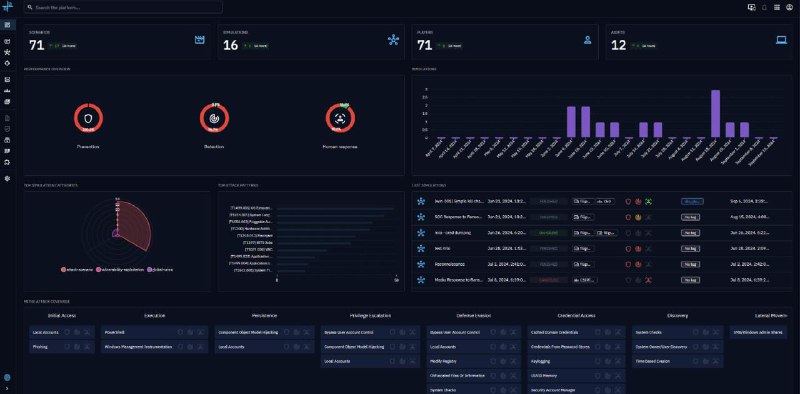Click the Scenarios card clapperboard icon
This screenshot has height=394, width=800.
coord(199,40)
